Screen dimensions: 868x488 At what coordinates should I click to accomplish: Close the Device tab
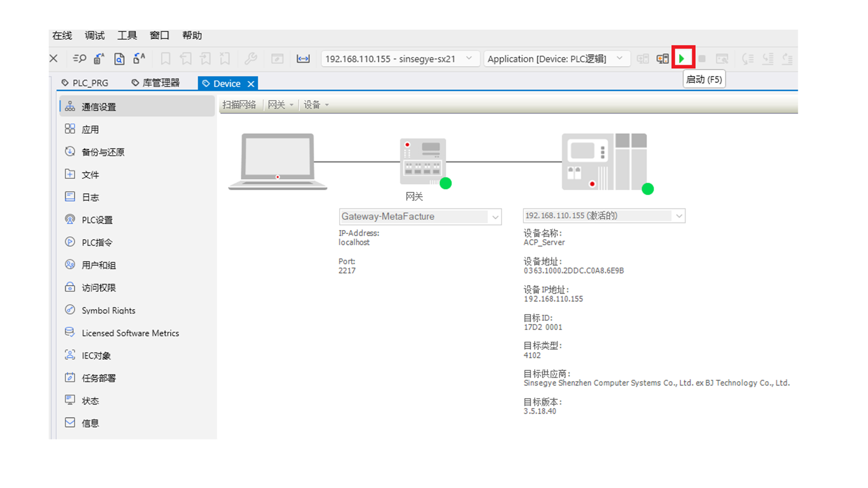(x=251, y=84)
